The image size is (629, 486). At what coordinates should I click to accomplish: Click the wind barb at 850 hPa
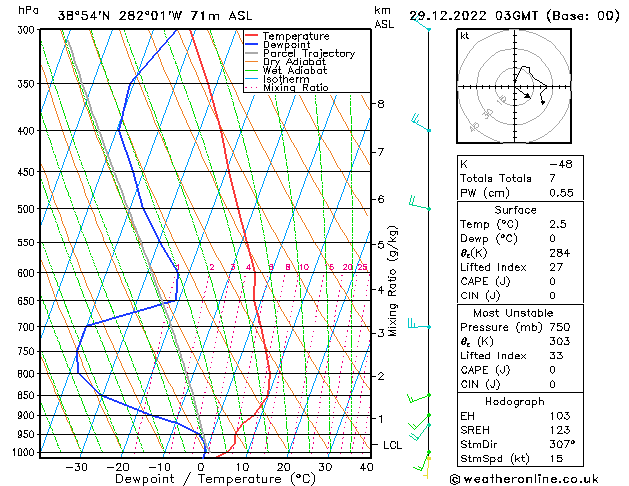pyautogui.click(x=419, y=398)
